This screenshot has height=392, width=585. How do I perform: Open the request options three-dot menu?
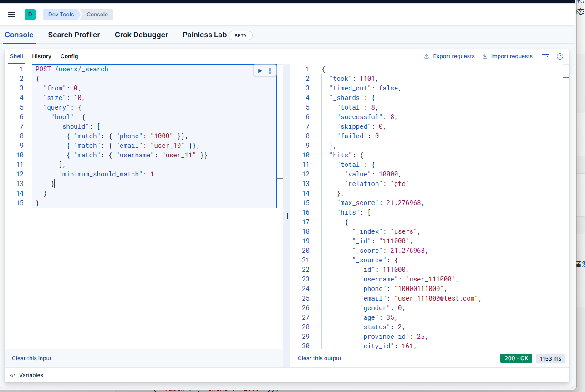point(270,71)
